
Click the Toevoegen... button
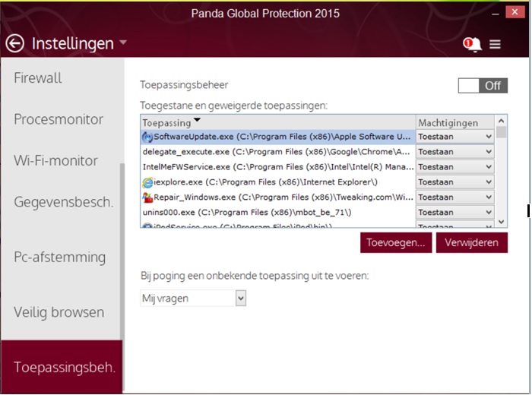click(396, 242)
